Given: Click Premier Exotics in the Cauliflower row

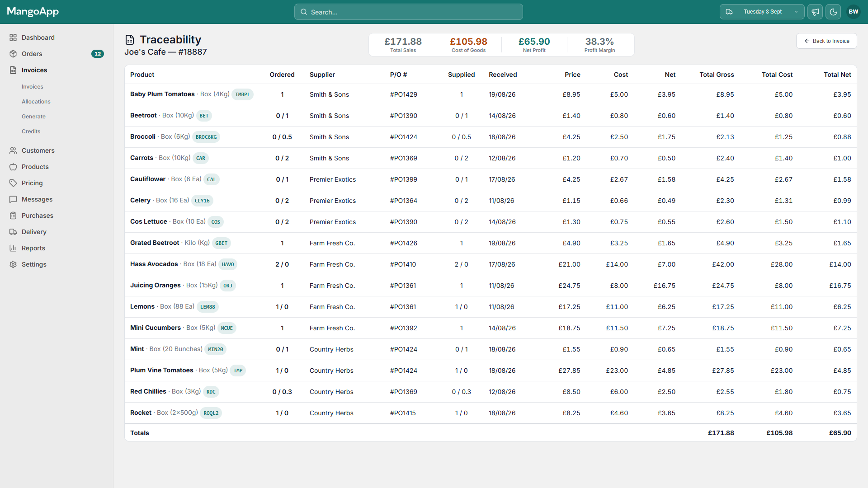Looking at the screenshot, I should [x=333, y=179].
